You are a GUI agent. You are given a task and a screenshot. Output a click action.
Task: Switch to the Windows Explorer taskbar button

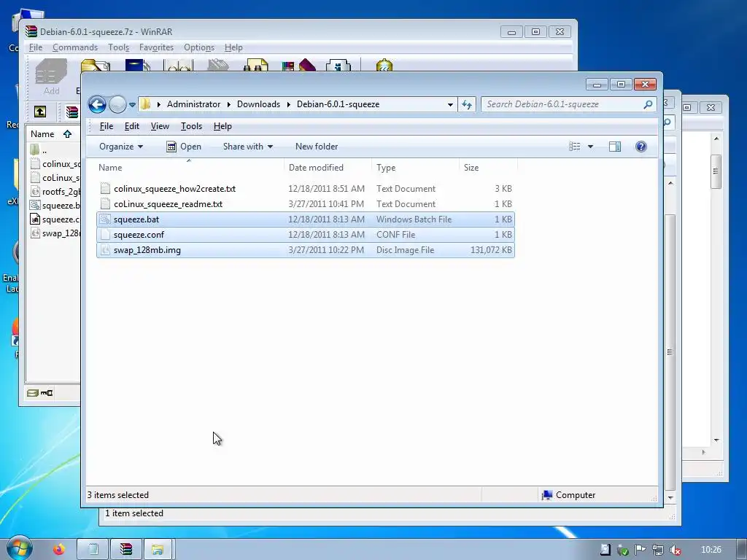click(x=158, y=550)
